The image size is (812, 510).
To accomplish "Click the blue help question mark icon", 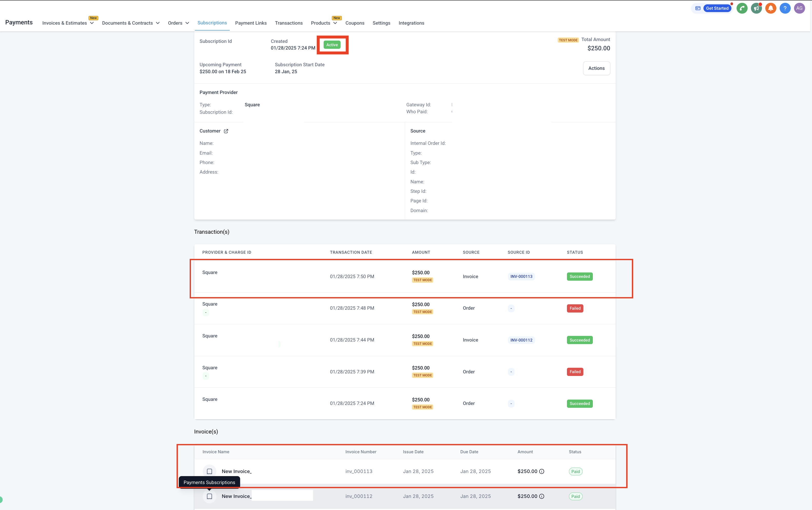I will coord(785,8).
